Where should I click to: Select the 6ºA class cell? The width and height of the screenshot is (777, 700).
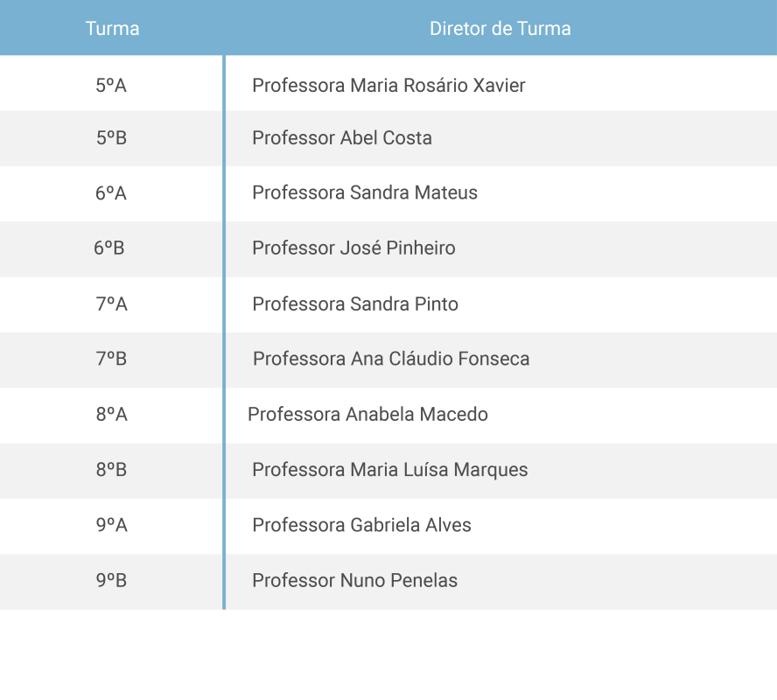click(x=111, y=192)
